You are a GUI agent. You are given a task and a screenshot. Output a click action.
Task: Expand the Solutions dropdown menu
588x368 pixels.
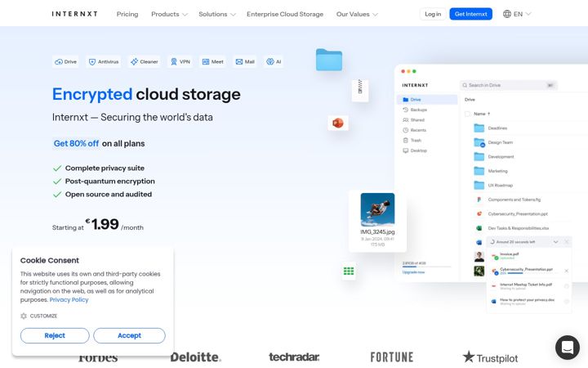point(217,14)
